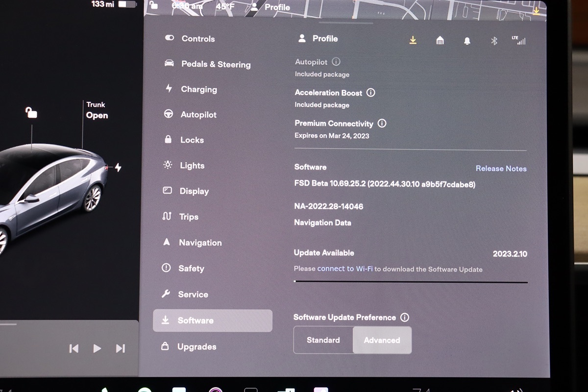
Task: Show info for Premium Connectivity
Action: [382, 123]
